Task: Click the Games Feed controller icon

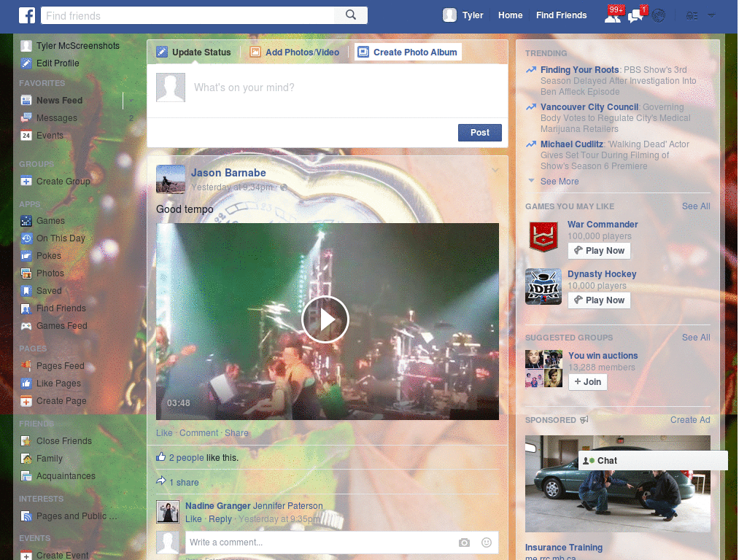Action: click(26, 326)
